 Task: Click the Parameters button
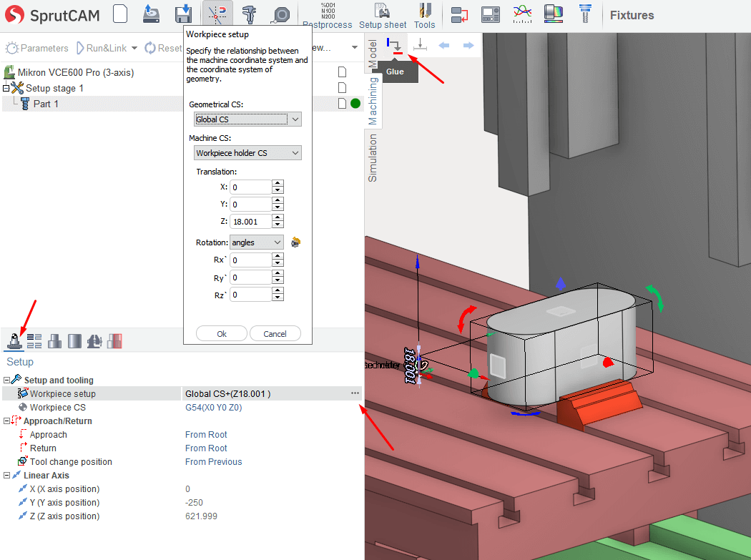[37, 48]
